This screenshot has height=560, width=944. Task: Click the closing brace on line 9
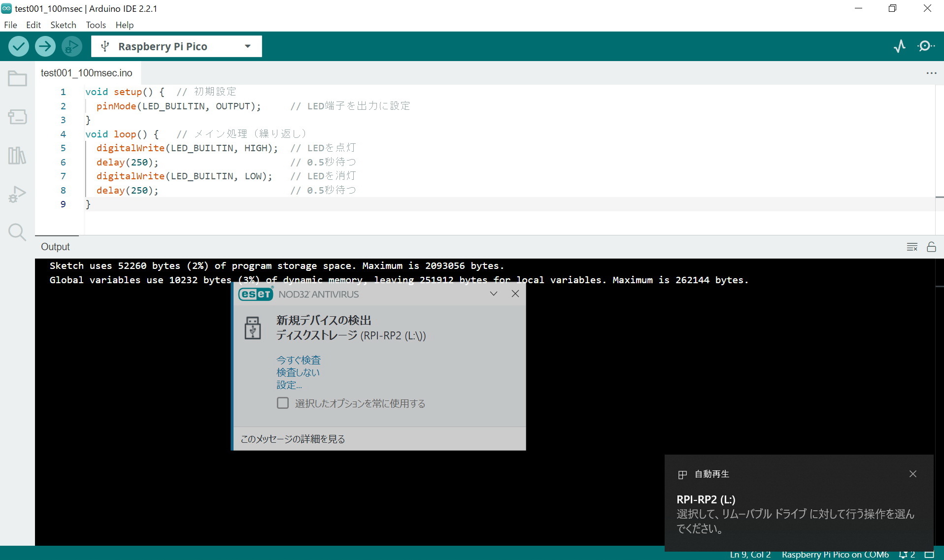coord(88,204)
